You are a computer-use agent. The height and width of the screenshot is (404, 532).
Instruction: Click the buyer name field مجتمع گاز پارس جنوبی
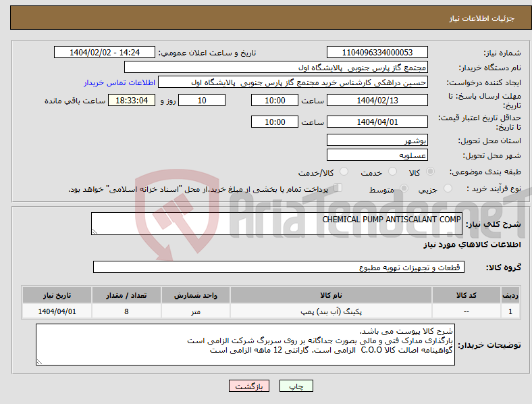[276, 67]
